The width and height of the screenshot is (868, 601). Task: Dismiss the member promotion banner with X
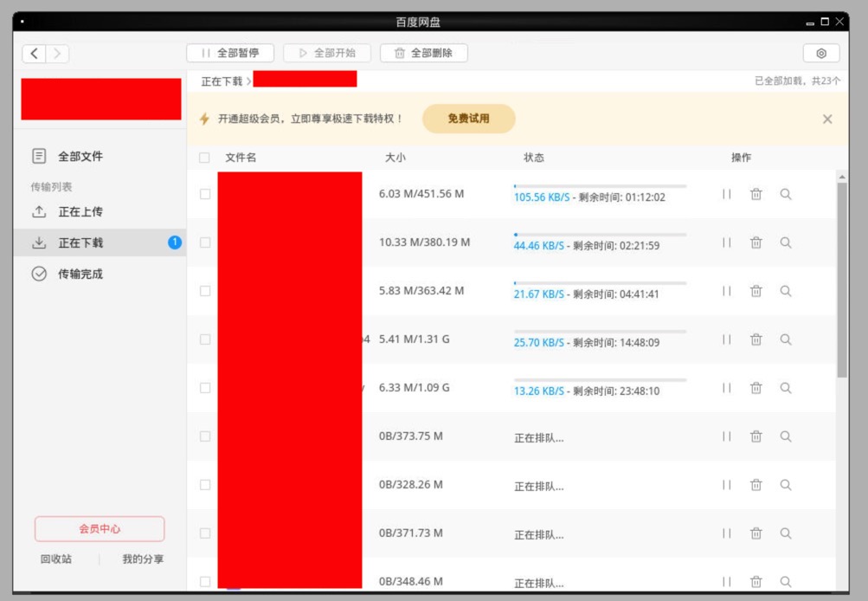tap(828, 119)
